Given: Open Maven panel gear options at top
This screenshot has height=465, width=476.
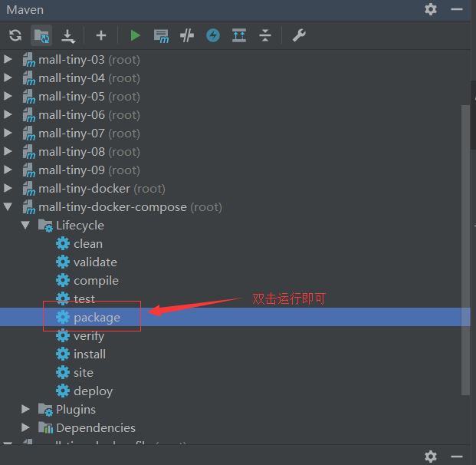Looking at the screenshot, I should 431,9.
